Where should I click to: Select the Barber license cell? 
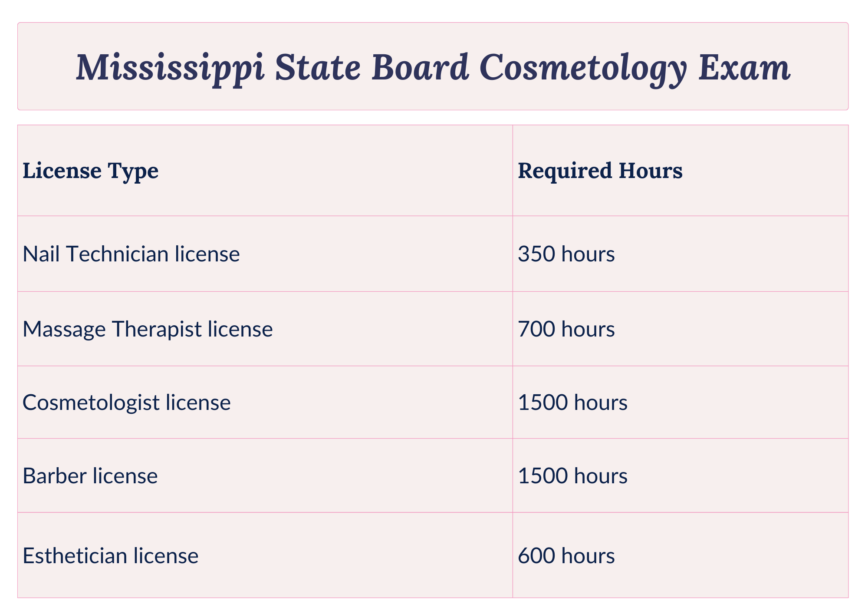265,475
